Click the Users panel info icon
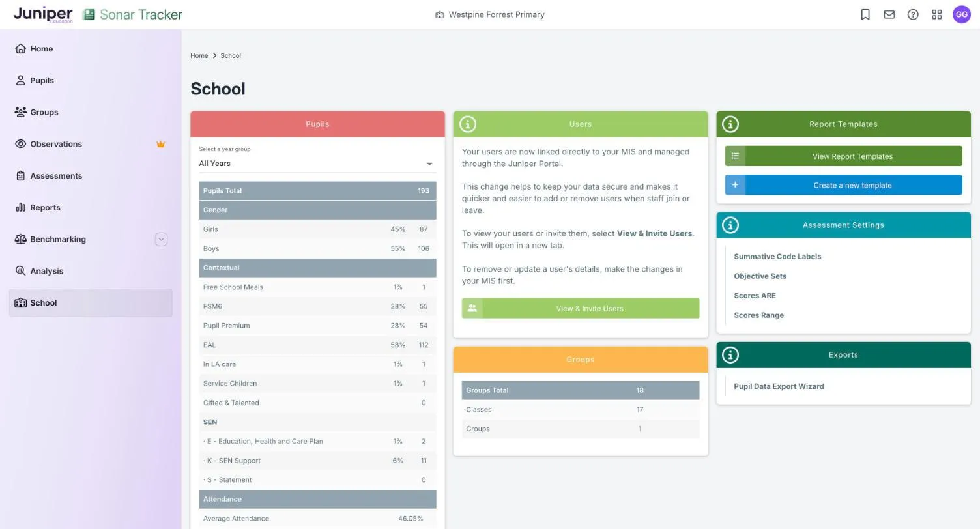The image size is (980, 529). click(x=467, y=124)
